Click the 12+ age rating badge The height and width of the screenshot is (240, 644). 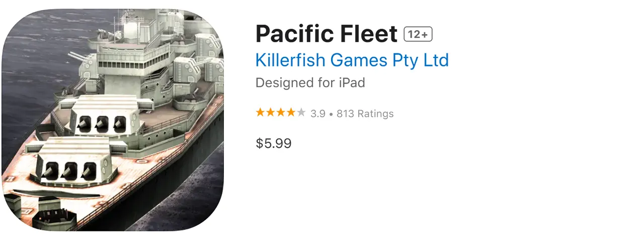click(x=418, y=34)
